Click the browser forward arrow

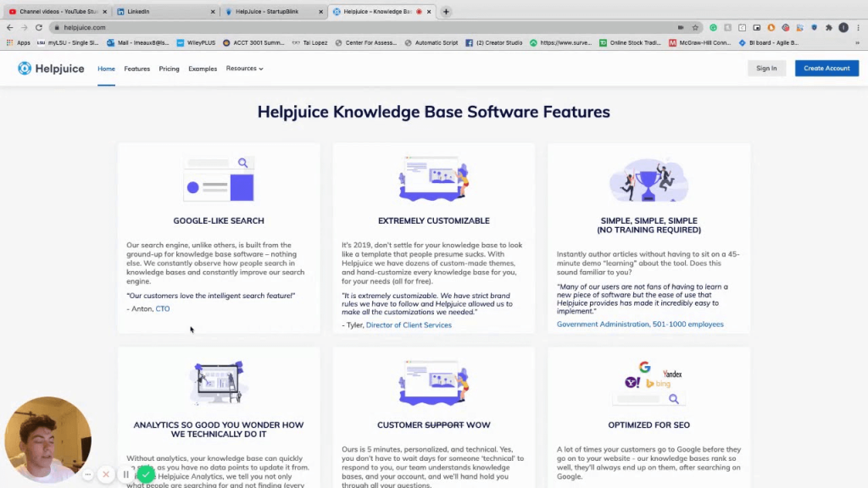[24, 27]
